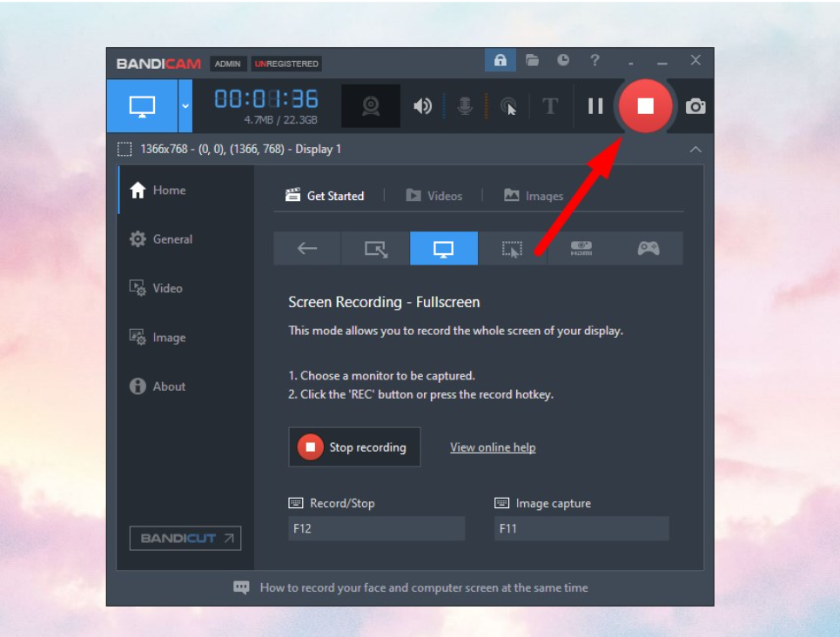Click the 1366x768 Display 1 text

(240, 149)
